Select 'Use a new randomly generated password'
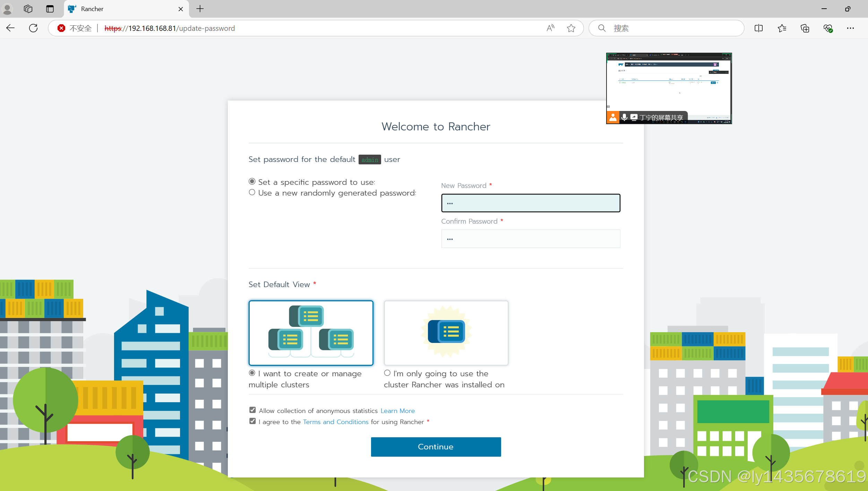This screenshot has height=491, width=868. 252,192
